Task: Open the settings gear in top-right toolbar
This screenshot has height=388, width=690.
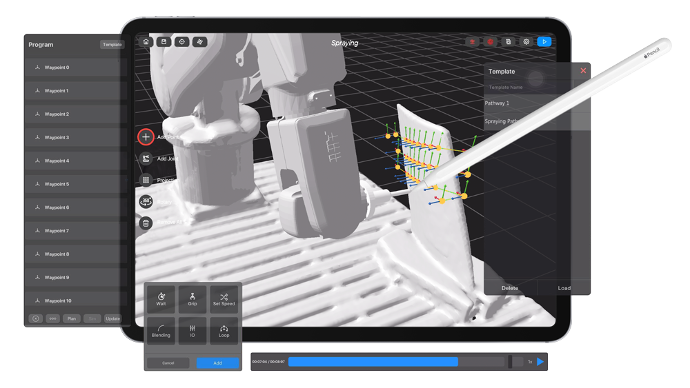Action: point(526,42)
